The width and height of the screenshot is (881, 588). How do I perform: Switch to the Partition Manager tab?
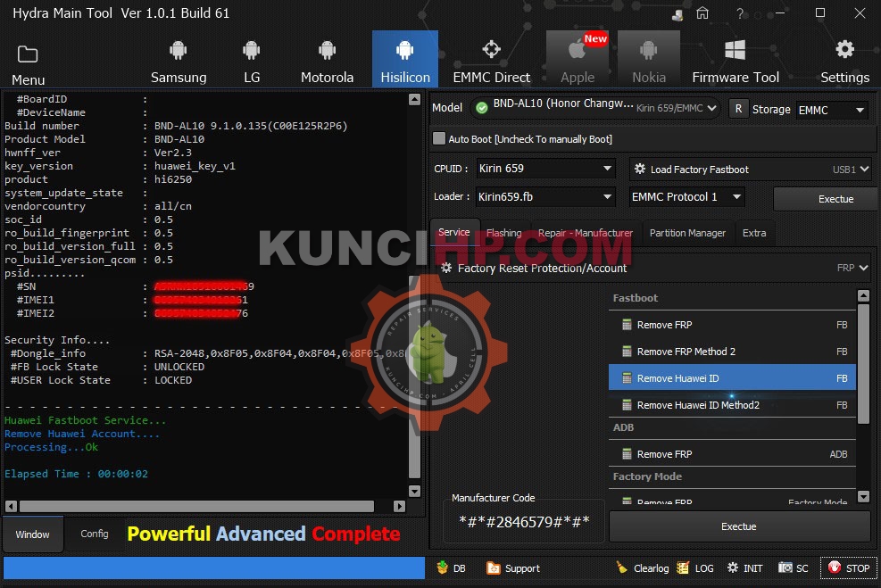pyautogui.click(x=687, y=233)
